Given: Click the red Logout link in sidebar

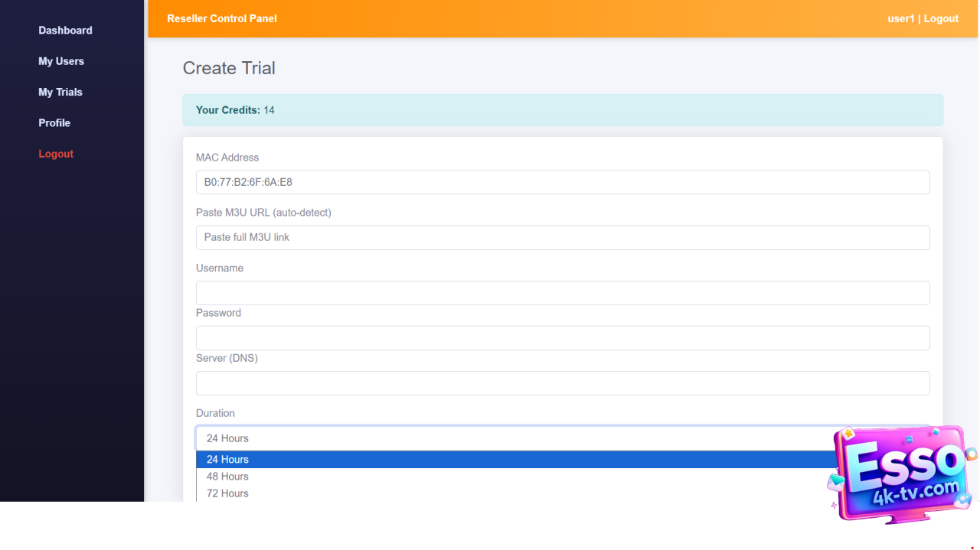Looking at the screenshot, I should point(56,154).
